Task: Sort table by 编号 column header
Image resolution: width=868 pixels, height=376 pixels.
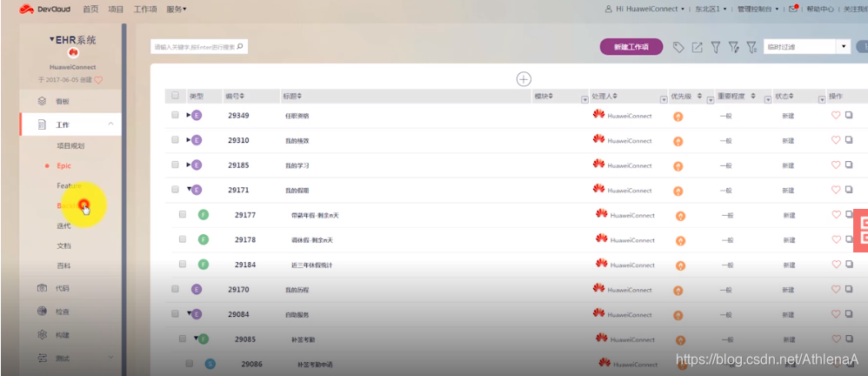Action: pos(235,96)
